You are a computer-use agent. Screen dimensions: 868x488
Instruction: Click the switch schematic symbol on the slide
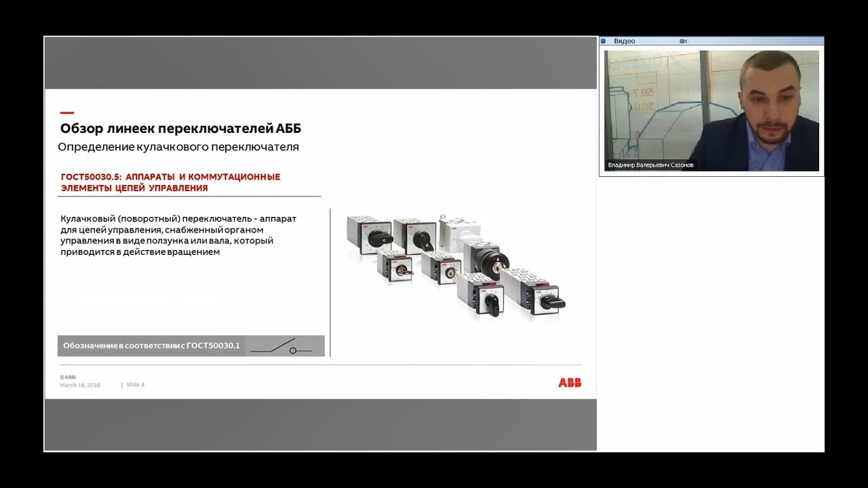(281, 346)
